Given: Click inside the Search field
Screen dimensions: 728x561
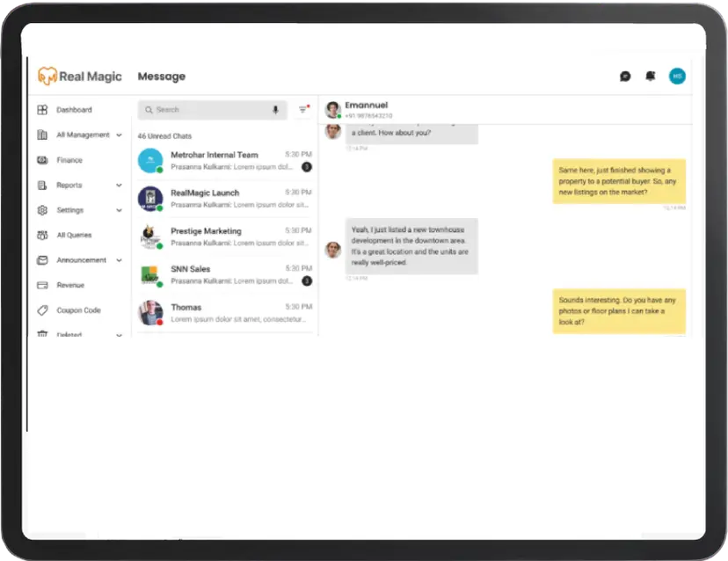Looking at the screenshot, I should (202, 109).
